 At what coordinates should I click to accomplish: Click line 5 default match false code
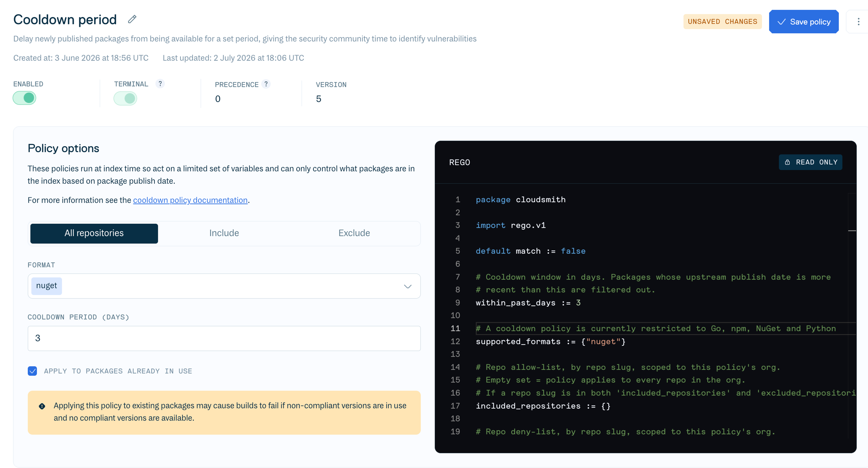(x=530, y=251)
